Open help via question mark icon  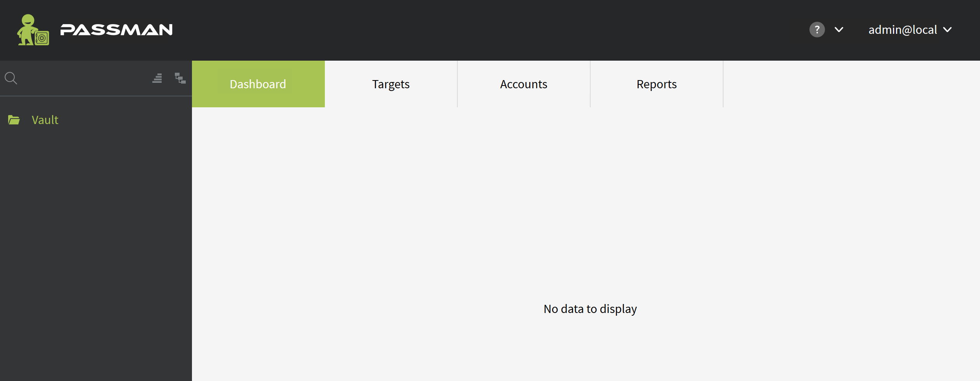coord(817,30)
